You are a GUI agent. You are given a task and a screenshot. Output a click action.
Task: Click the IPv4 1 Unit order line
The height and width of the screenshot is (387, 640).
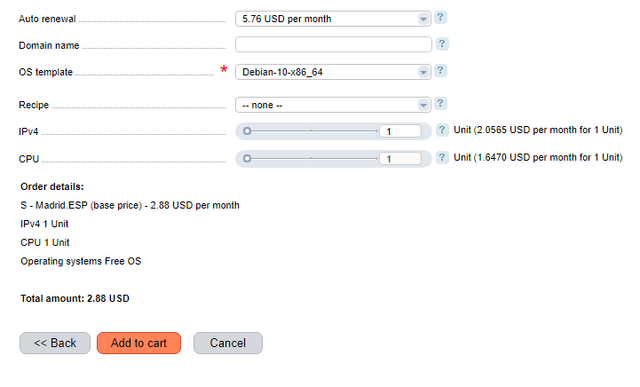[44, 224]
